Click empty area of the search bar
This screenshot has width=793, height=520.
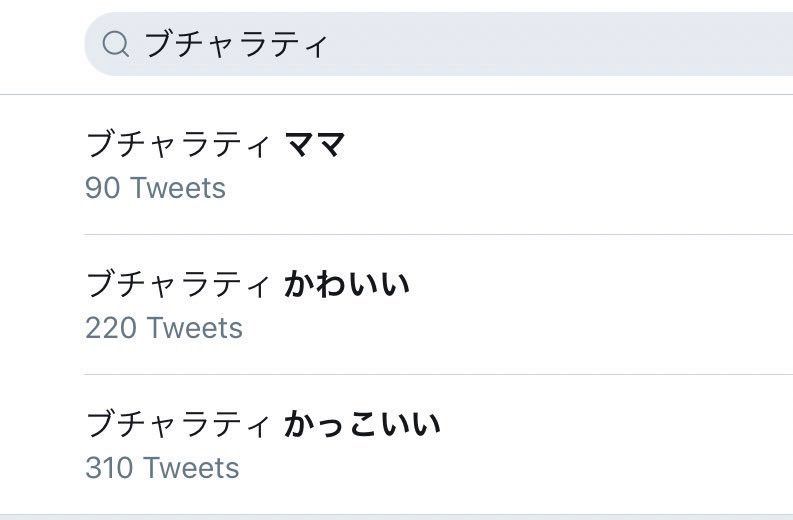[x=556, y=44]
